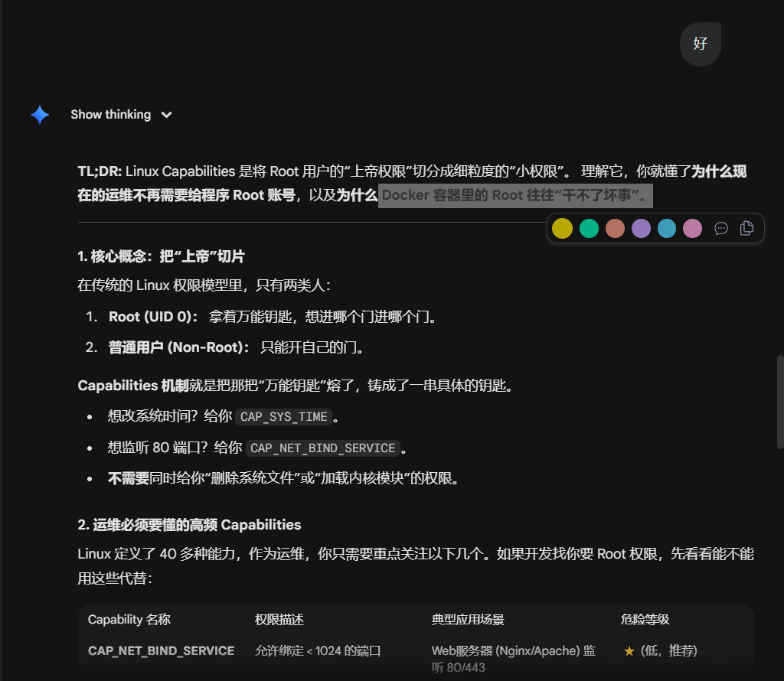
Task: Click the comment bubble icon in highlight toolbar
Action: (720, 228)
